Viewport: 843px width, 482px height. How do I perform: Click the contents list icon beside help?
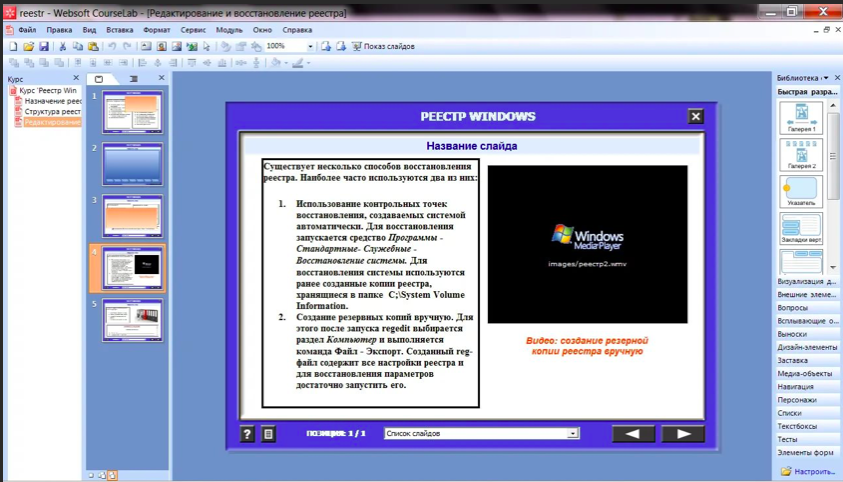pos(268,434)
